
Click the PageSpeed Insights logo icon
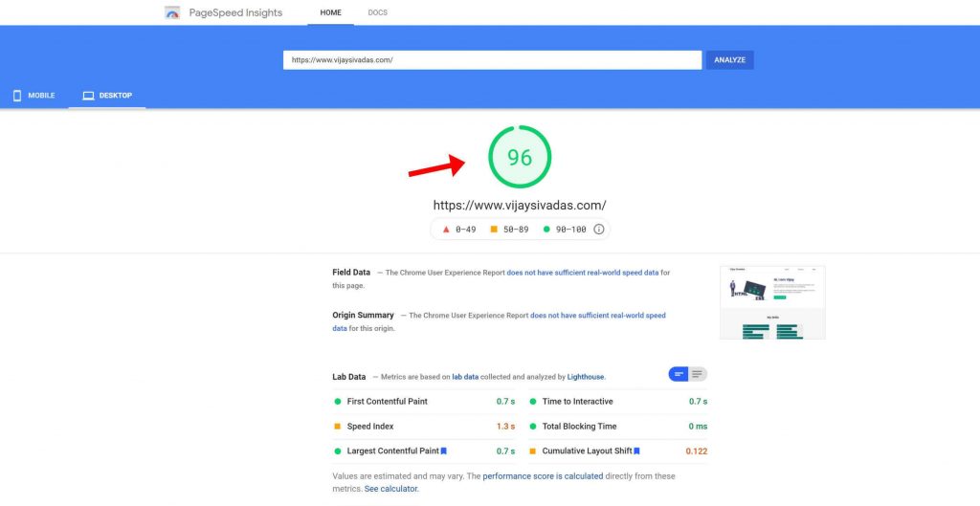pos(172,12)
